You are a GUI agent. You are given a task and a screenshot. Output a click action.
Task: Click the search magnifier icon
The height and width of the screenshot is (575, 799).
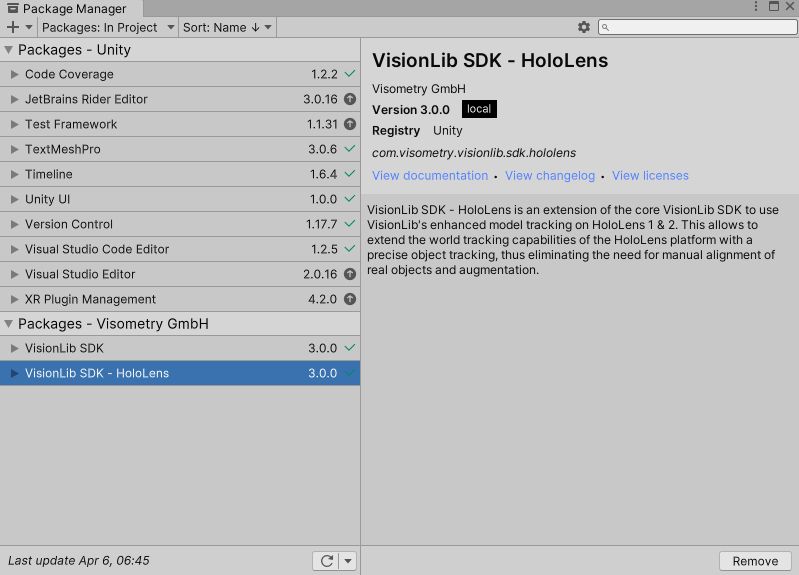point(605,28)
